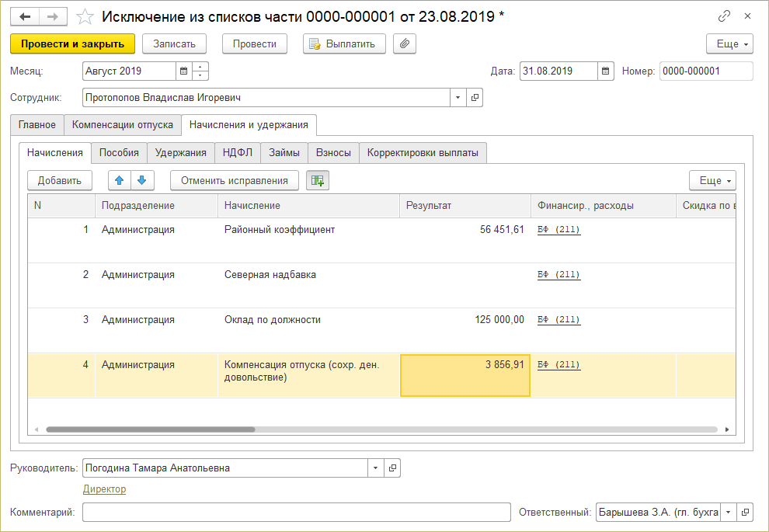Click the Месяц input field

tap(129, 71)
